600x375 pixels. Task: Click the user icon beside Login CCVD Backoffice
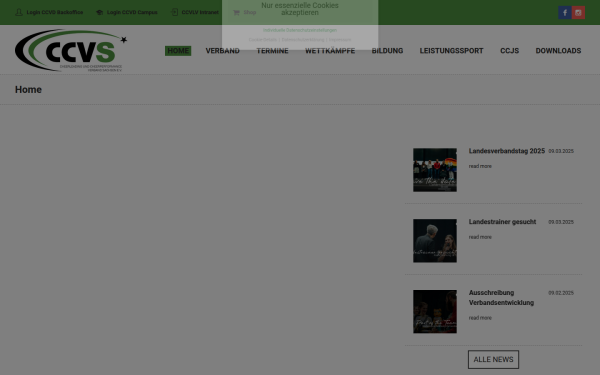(19, 12)
